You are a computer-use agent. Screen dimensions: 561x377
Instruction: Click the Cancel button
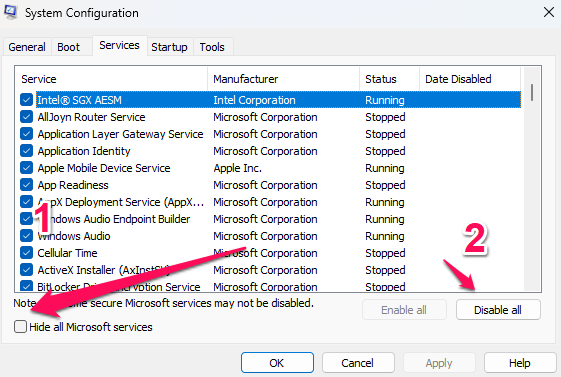point(357,363)
